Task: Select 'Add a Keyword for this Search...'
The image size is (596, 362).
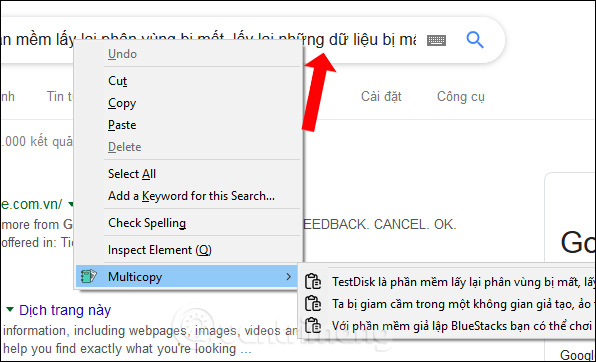Action: [x=188, y=196]
